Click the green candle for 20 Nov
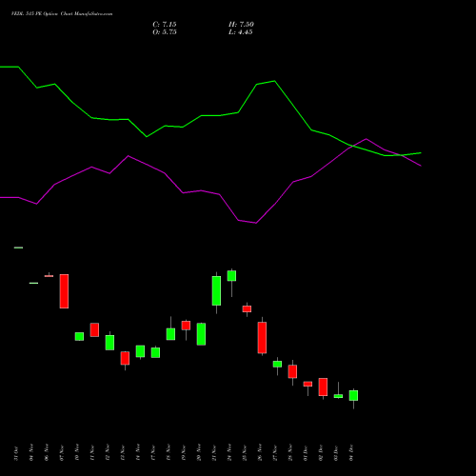 tap(201, 334)
